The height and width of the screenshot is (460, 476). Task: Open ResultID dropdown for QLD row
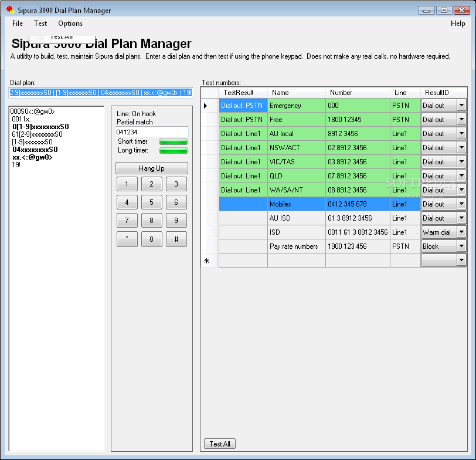coord(461,175)
